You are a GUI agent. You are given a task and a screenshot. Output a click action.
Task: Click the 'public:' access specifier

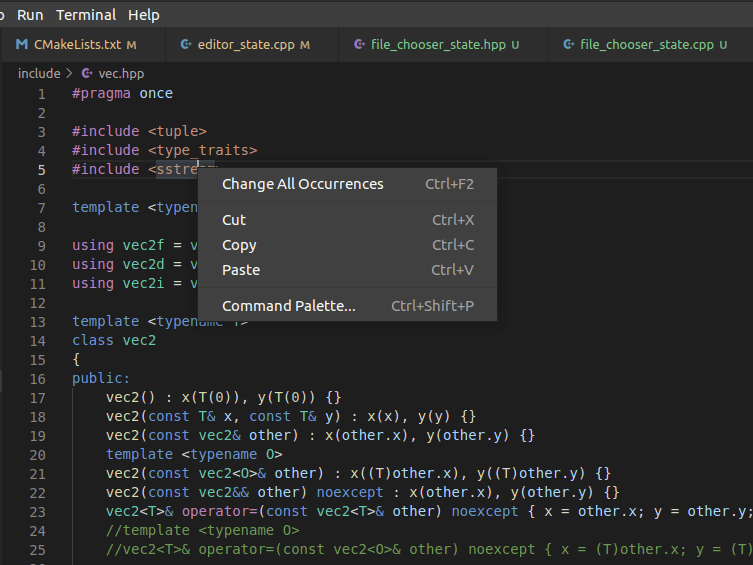pos(101,378)
